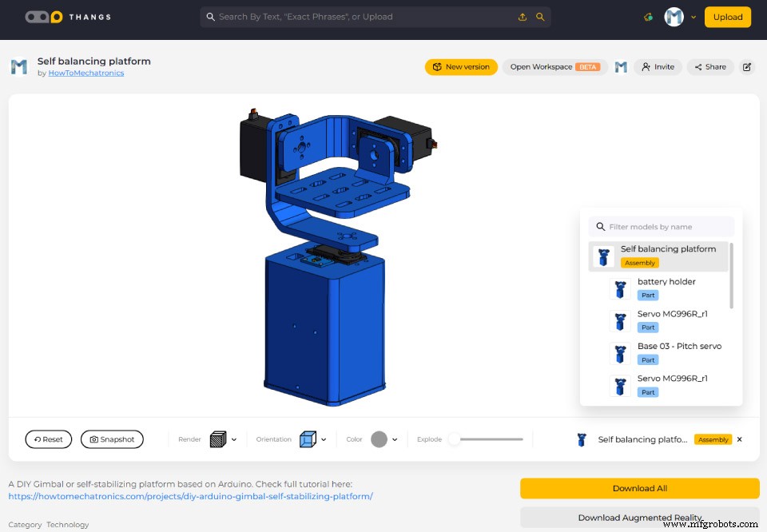Viewport: 767px width, 532px height.
Task: Click the edit pencil icon near Share
Action: click(747, 67)
